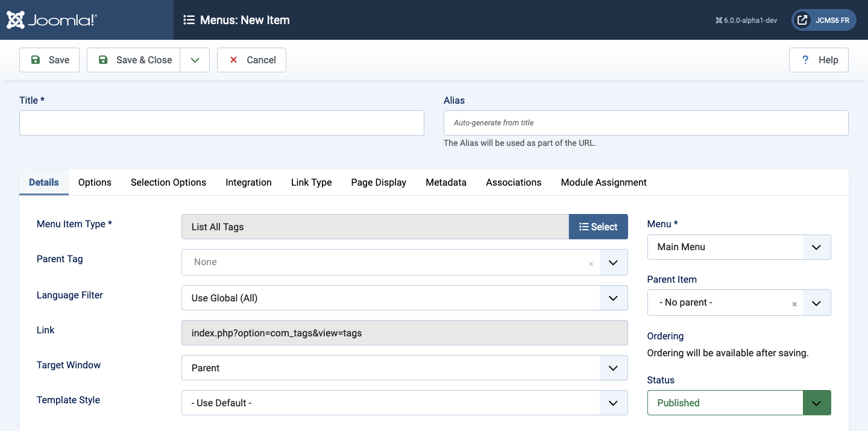Clear the Parent Tag field using its X icon

point(591,262)
